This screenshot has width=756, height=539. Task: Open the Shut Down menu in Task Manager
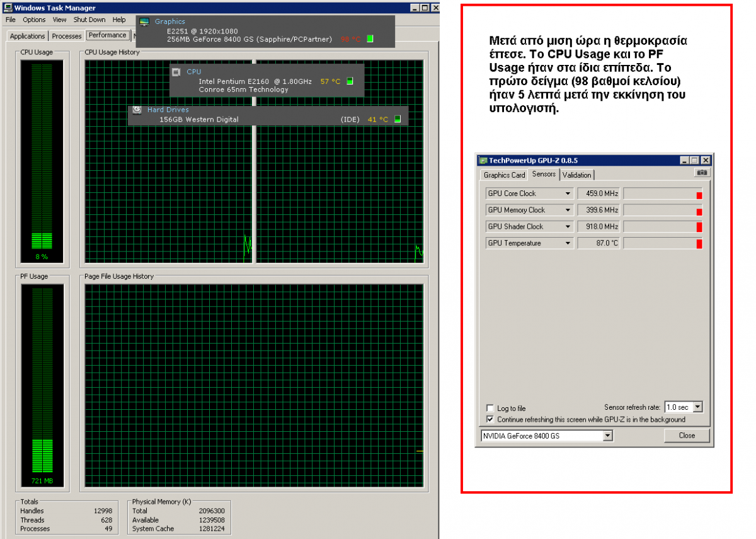[89, 20]
